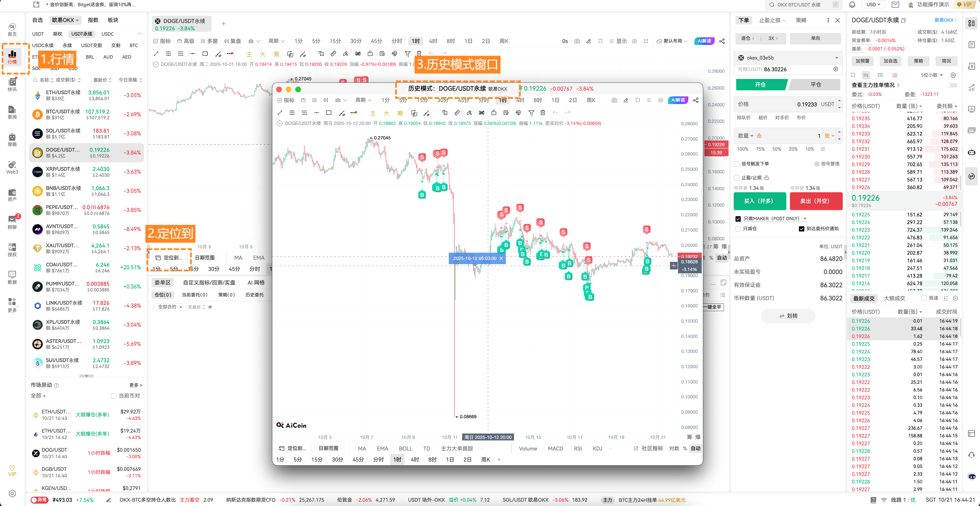Viewport: 980px width, 506px height.
Task: Click the share icon next to AI解读
Action: coord(722,41)
